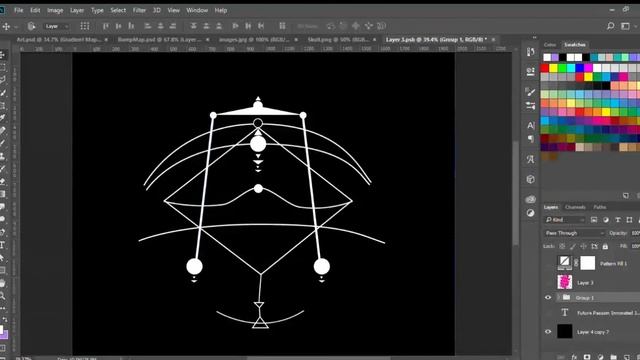This screenshot has width=640, height=360.
Task: Open the layer filter Kind dropdown
Action: 565,220
